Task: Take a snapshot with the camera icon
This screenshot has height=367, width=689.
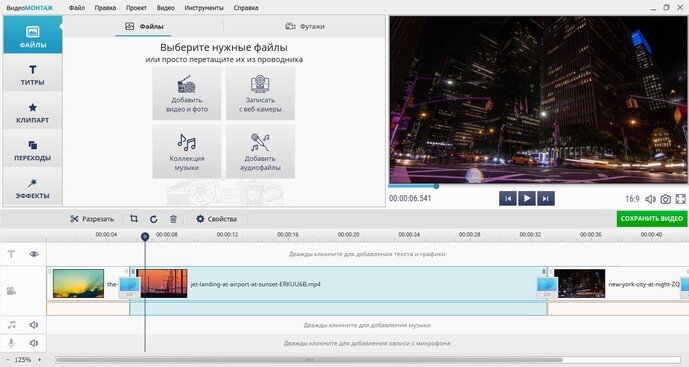Action: point(666,199)
